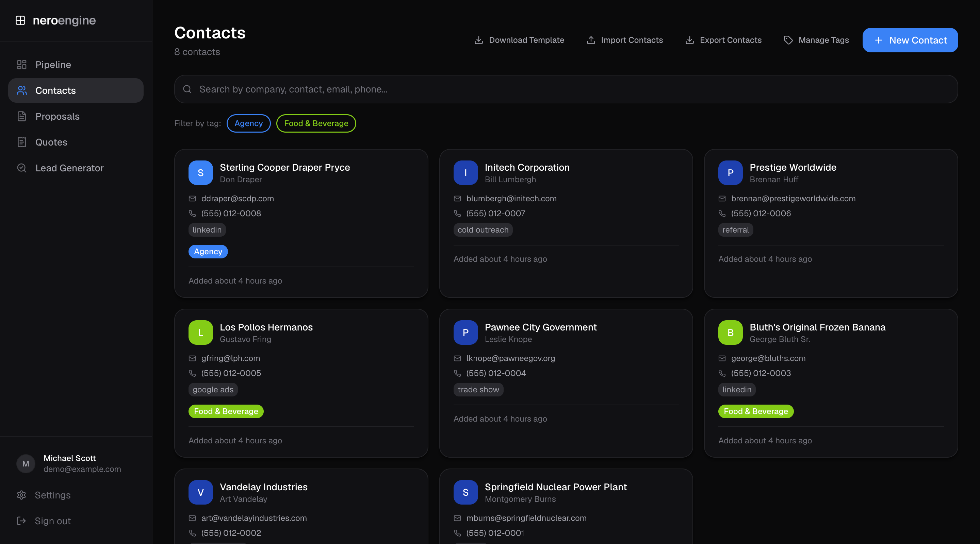This screenshot has width=980, height=544.
Task: Toggle the Food & Beverage tag filter
Action: [x=316, y=123]
